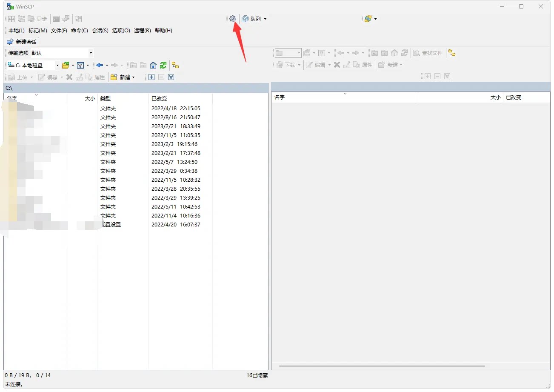Open the 远程(R) menu
Screen dimensions: 554x392
click(x=142, y=31)
